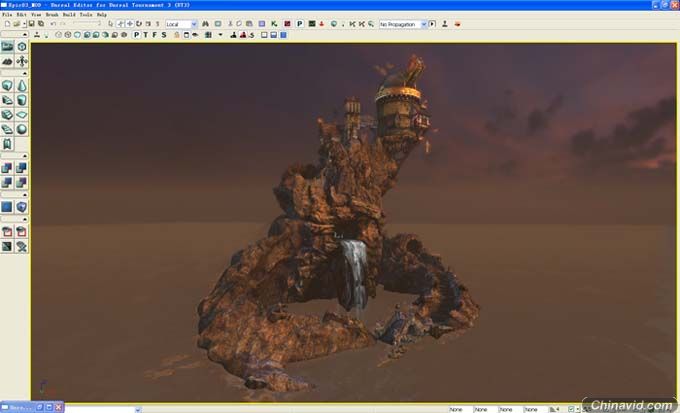Collapse the Select visibility section in toolbox
Viewport: 680px width, 413px height.
pyautogui.click(x=25, y=220)
